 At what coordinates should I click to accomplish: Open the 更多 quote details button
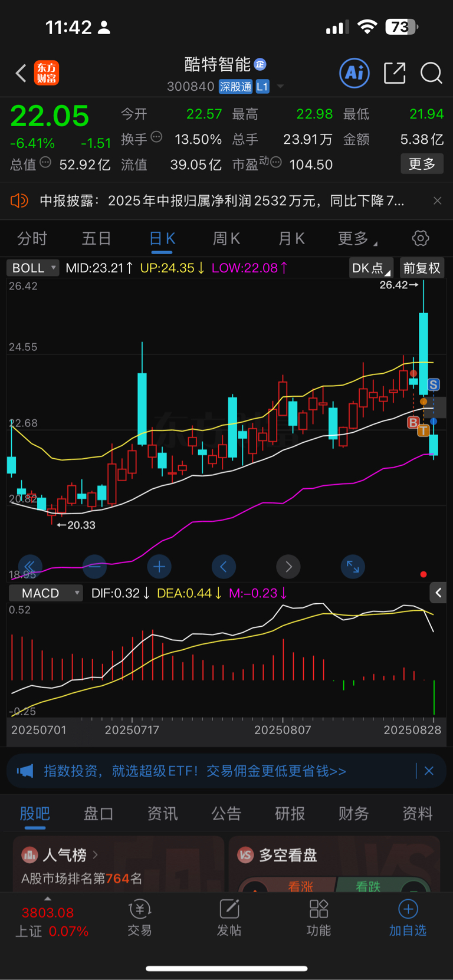pos(422,164)
